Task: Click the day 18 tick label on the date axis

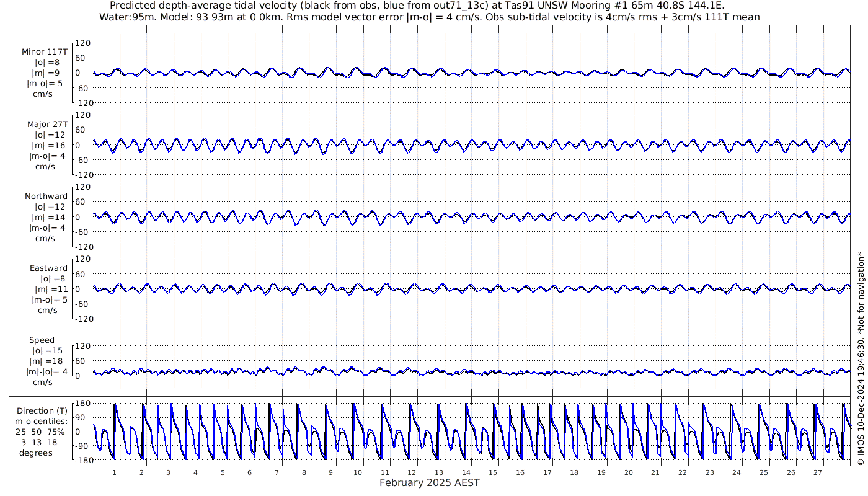Action: [574, 472]
